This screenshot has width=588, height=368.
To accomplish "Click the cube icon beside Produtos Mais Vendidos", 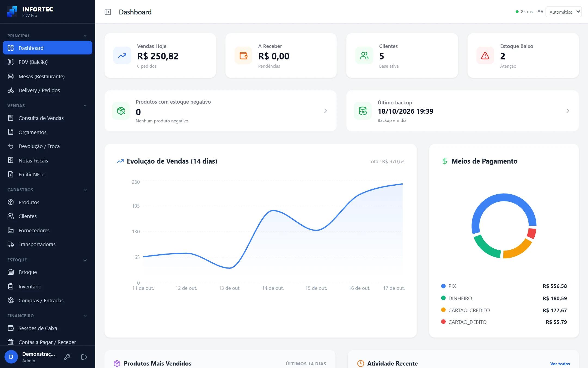I will coord(117,363).
